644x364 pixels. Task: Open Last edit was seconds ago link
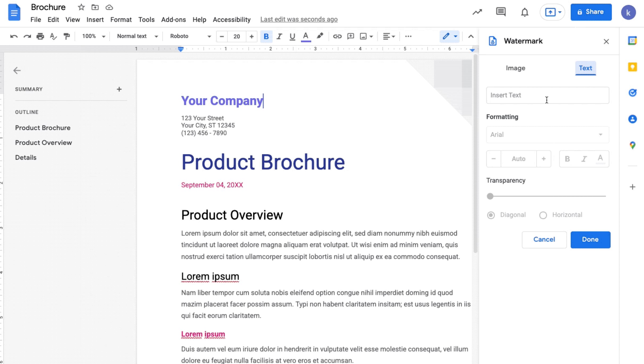tap(299, 19)
